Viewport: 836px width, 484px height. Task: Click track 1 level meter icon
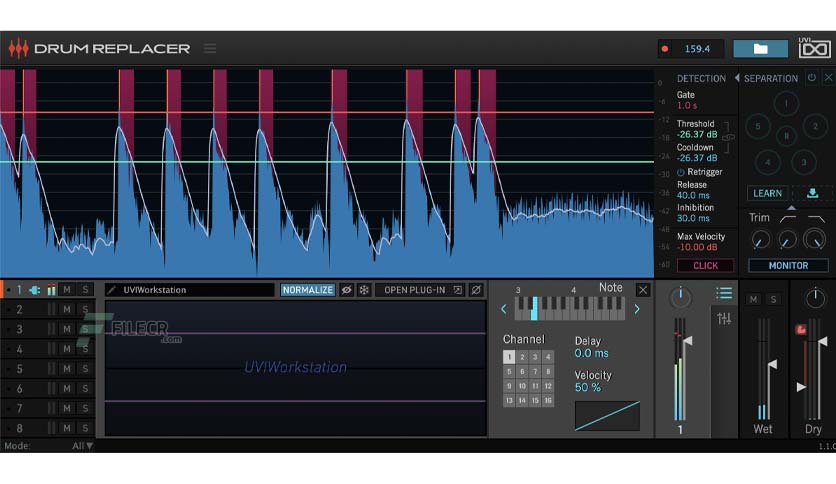pos(51,290)
